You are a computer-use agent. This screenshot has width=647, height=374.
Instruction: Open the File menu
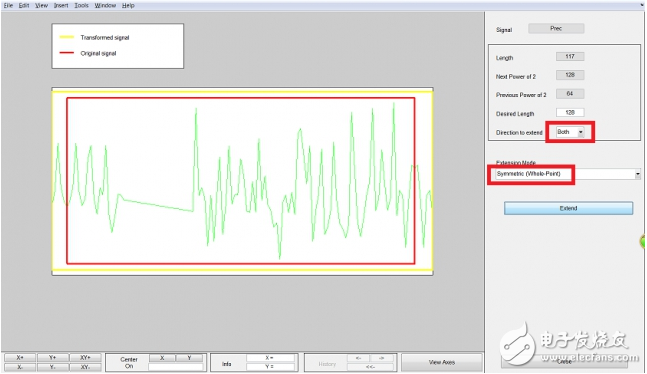[8, 5]
